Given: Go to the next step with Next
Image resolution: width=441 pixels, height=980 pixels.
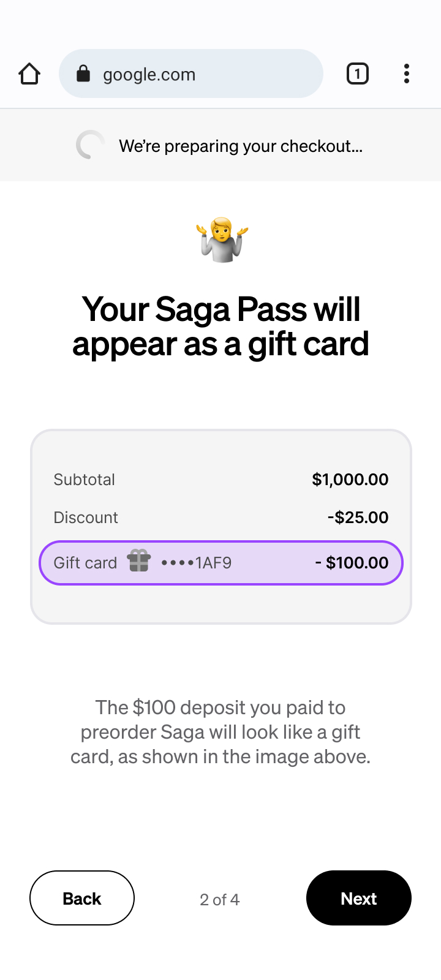Looking at the screenshot, I should click(359, 898).
